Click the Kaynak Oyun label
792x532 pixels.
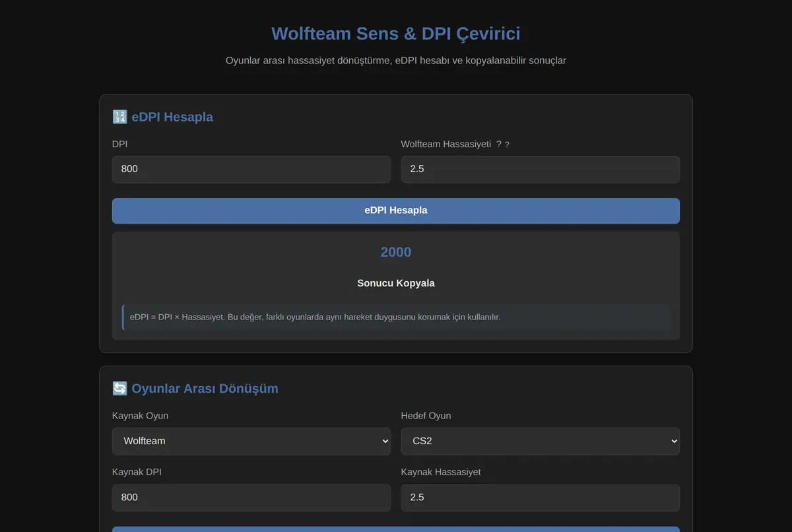pos(140,416)
